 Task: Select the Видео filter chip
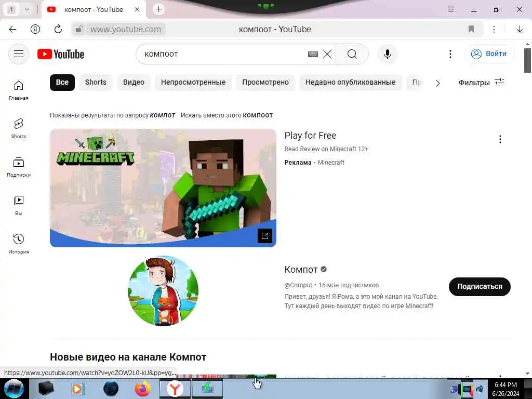134,83
